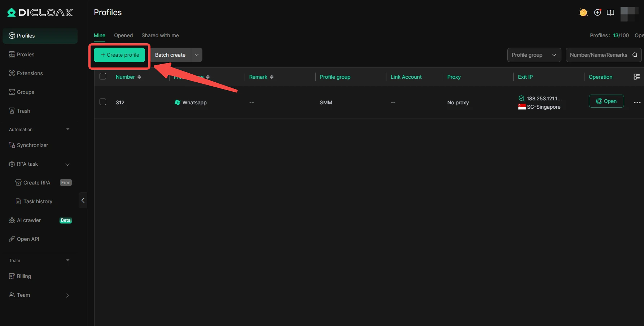Click the Create profile button

tap(119, 55)
